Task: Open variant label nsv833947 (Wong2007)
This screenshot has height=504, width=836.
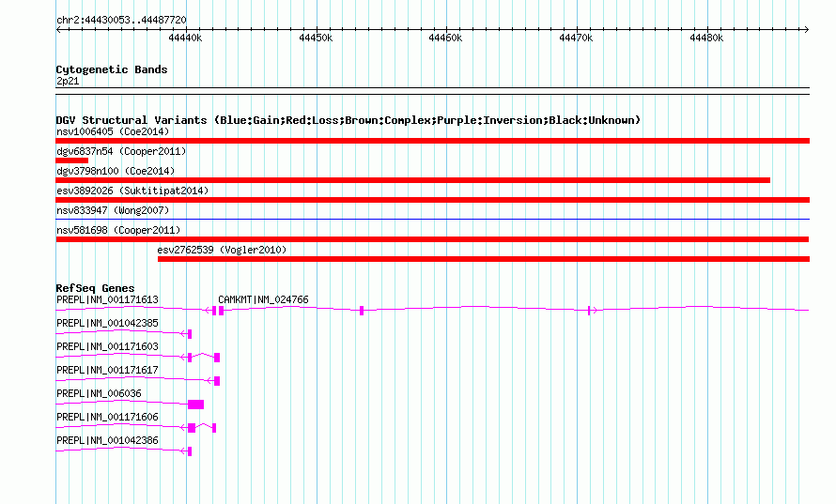Action: tap(113, 210)
